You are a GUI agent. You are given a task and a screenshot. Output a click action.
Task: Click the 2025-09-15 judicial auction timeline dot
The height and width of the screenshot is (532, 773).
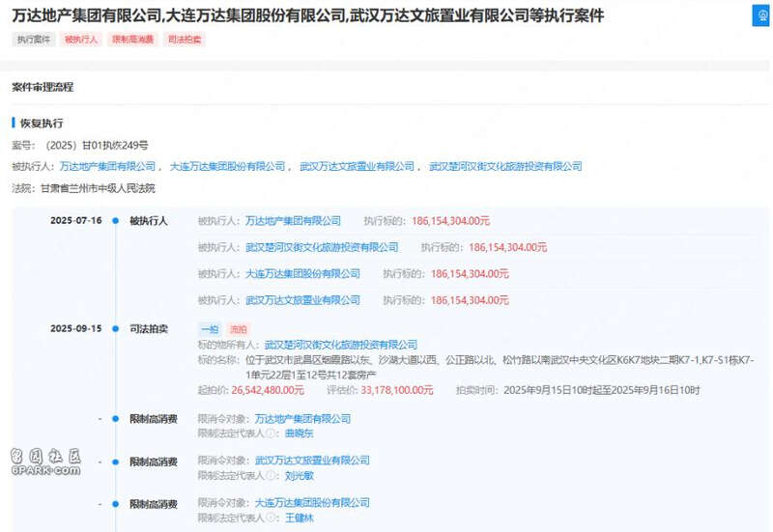(115, 329)
